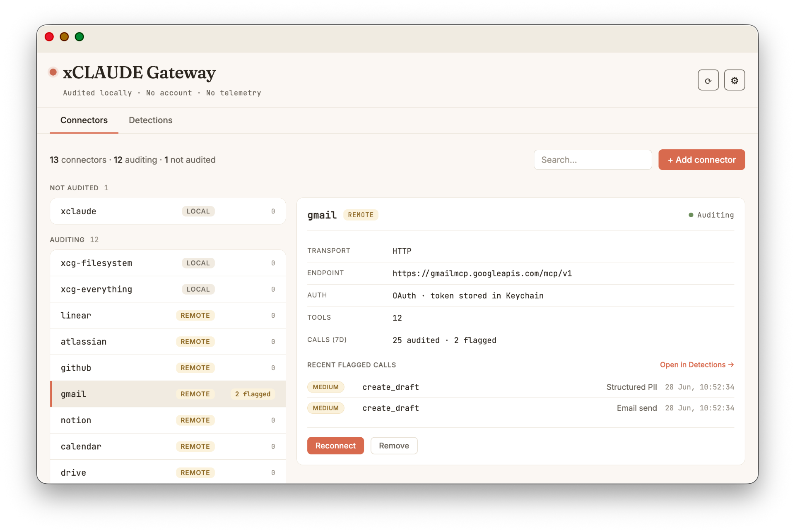Select the xcg-everything connector
This screenshot has height=532, width=795.
(x=168, y=289)
